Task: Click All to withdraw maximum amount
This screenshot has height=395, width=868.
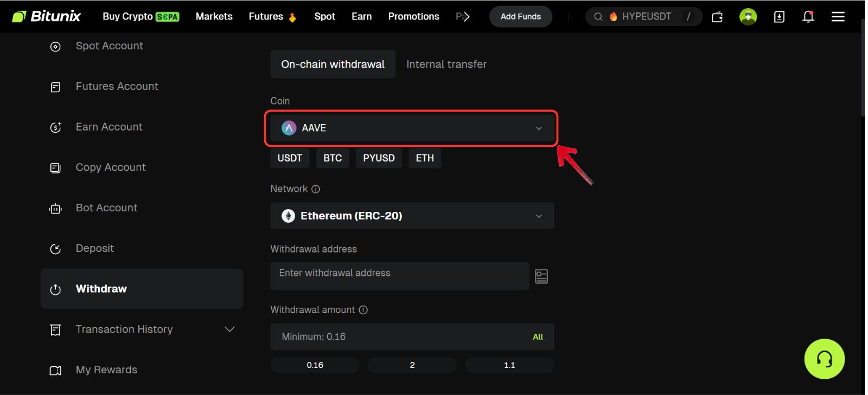Action: [x=538, y=337]
